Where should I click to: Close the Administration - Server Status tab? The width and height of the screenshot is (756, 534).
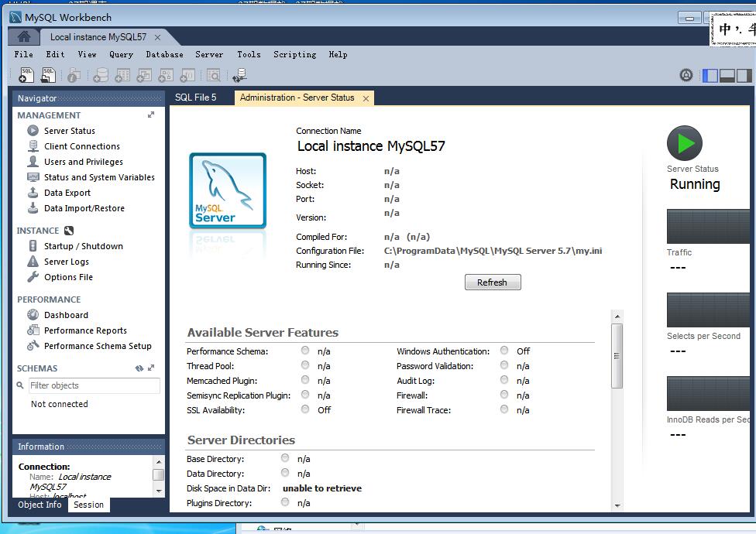coord(366,98)
